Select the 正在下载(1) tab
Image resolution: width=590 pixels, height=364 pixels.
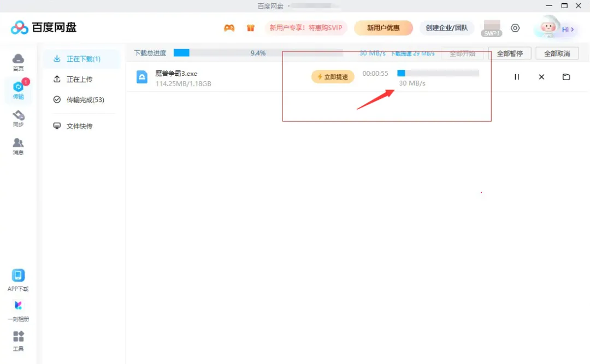[x=82, y=59]
